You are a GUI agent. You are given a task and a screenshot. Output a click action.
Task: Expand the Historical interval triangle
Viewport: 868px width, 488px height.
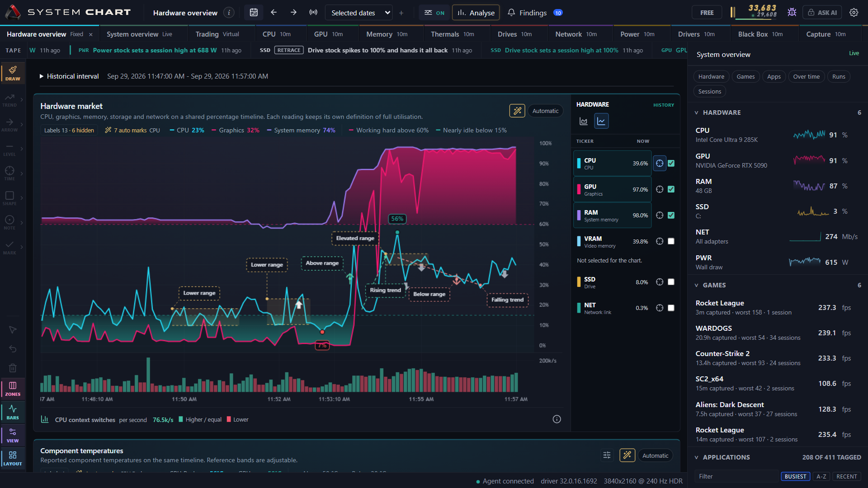point(42,76)
